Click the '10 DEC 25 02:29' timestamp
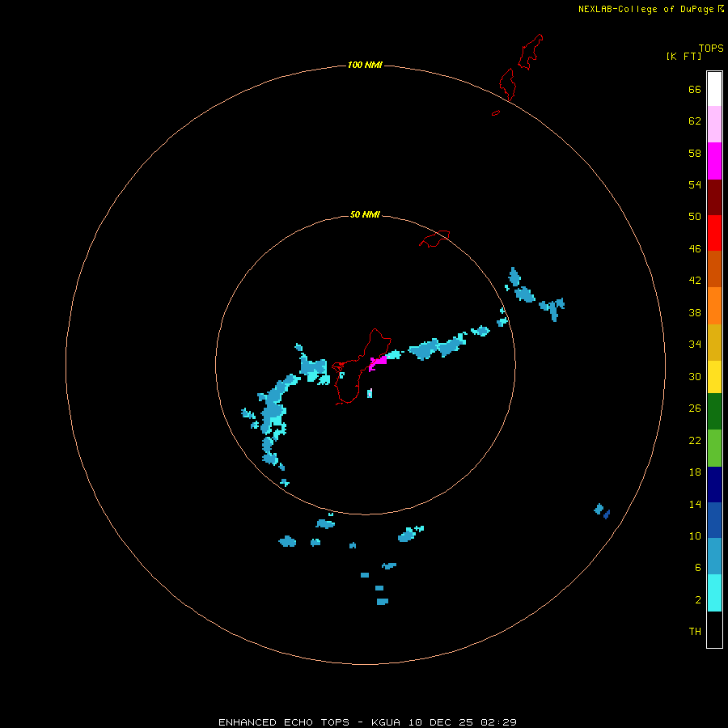This screenshot has width=728, height=728. 463,722
